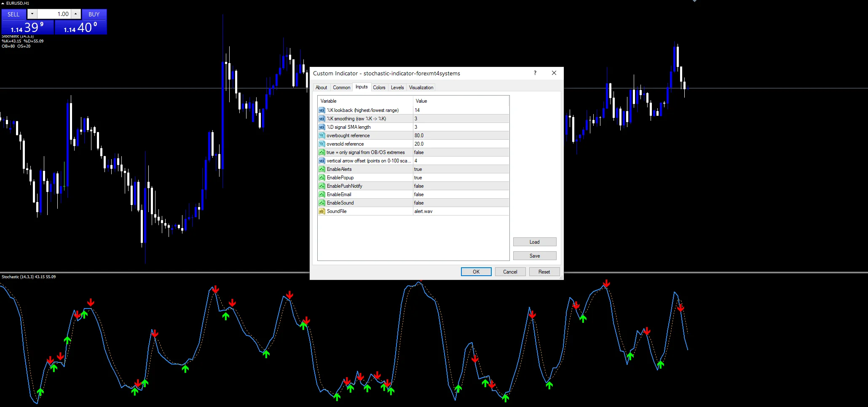868x407 pixels.
Task: Select the %K smoothing value 3
Action: (x=461, y=119)
